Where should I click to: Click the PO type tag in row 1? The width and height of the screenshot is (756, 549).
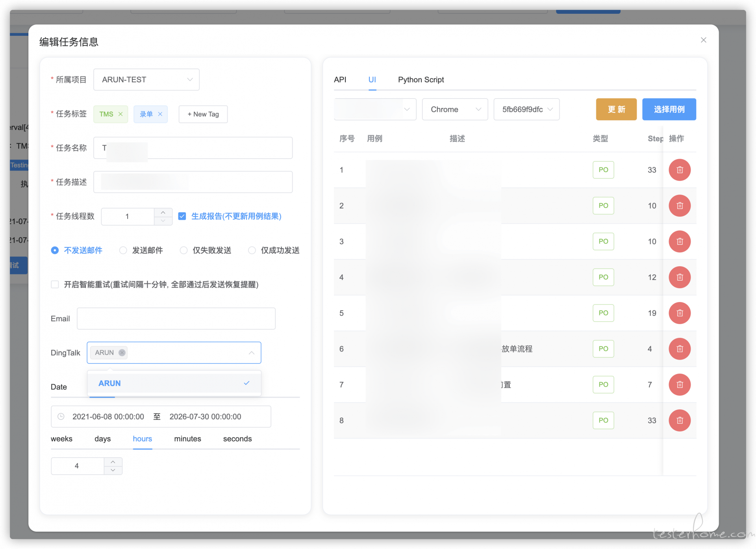[603, 170]
